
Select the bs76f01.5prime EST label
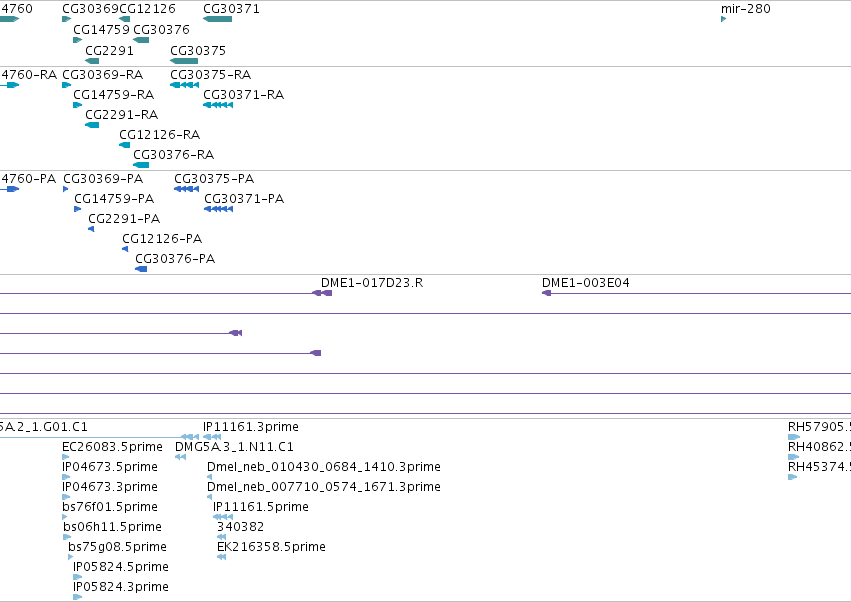coord(110,506)
